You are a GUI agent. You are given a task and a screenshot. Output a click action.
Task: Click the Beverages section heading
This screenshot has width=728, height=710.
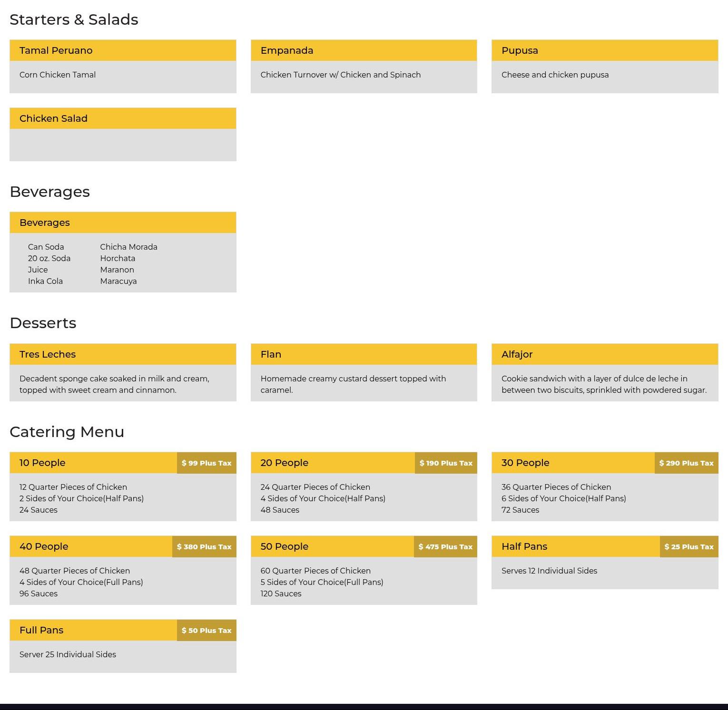pos(50,192)
